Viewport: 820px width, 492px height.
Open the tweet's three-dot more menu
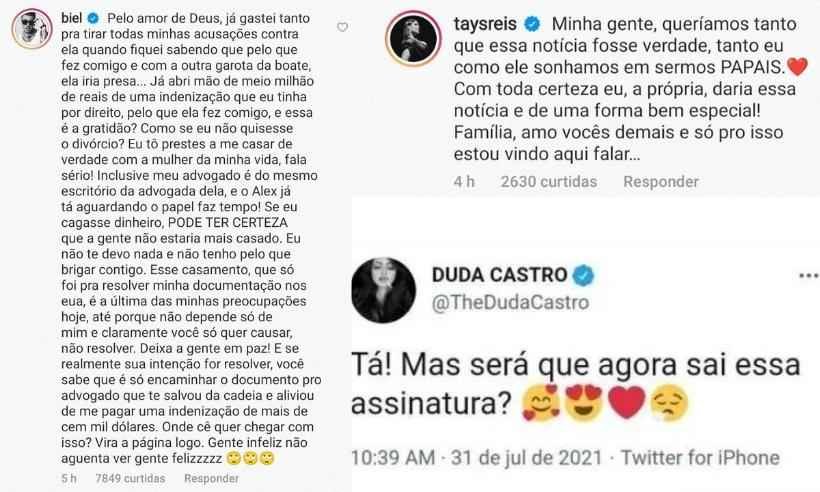click(x=808, y=276)
